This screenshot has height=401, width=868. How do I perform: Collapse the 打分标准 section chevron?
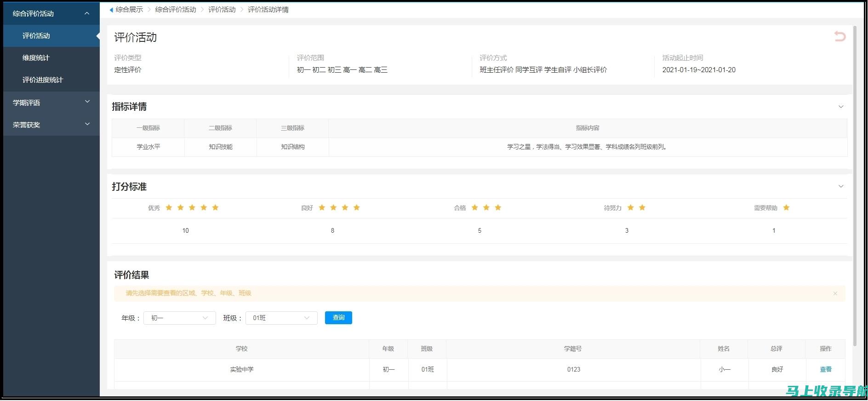tap(841, 186)
